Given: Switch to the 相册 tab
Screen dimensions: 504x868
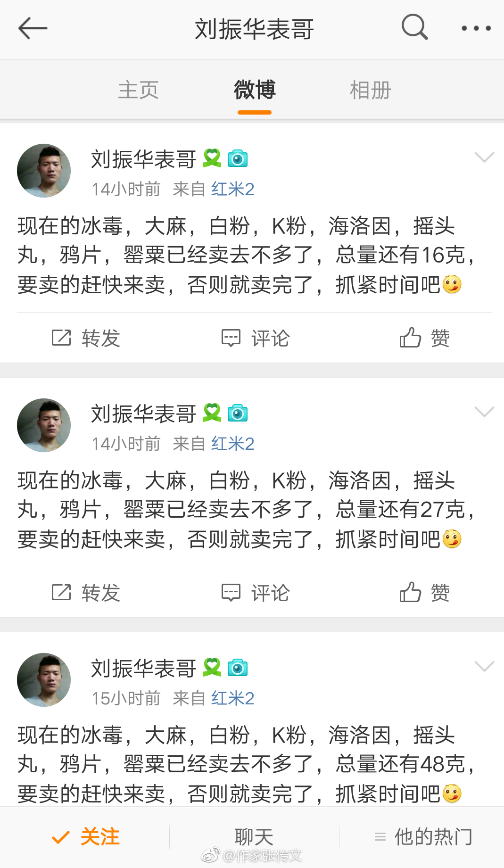Looking at the screenshot, I should tap(370, 90).
